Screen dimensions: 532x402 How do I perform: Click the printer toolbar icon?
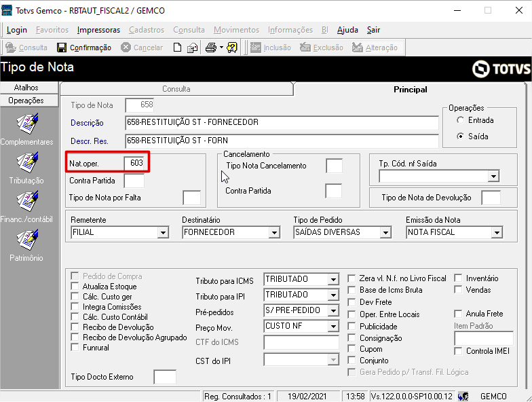(x=211, y=48)
